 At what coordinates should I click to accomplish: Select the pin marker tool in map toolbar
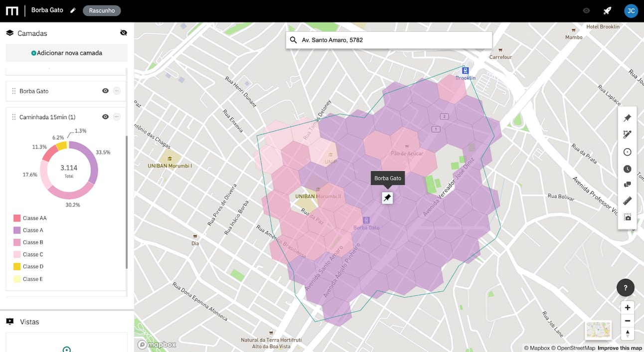pos(628,118)
